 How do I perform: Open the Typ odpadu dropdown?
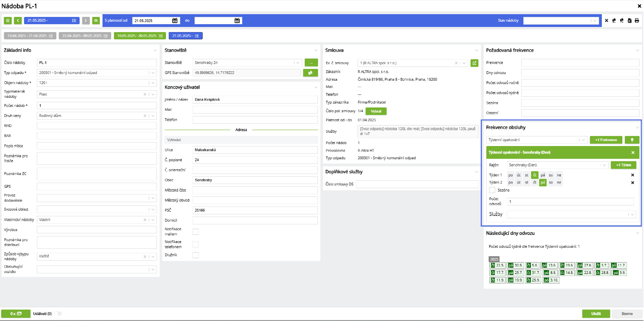tap(153, 73)
